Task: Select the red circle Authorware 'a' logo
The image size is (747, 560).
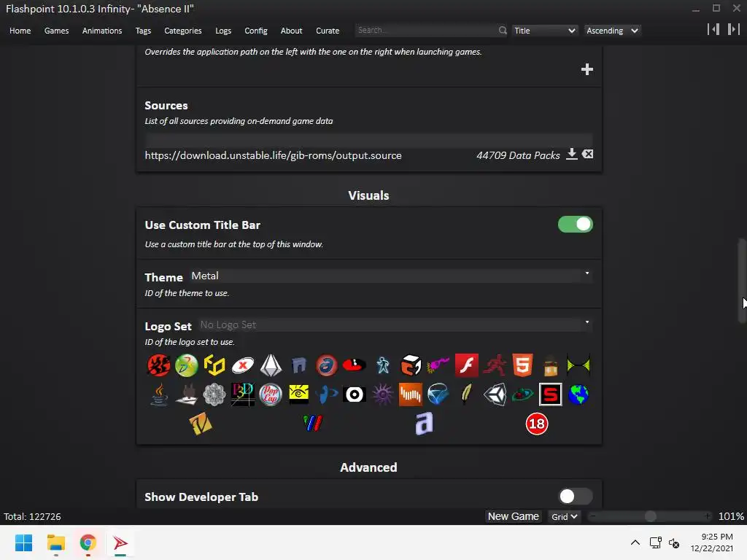Action: tap(326, 366)
